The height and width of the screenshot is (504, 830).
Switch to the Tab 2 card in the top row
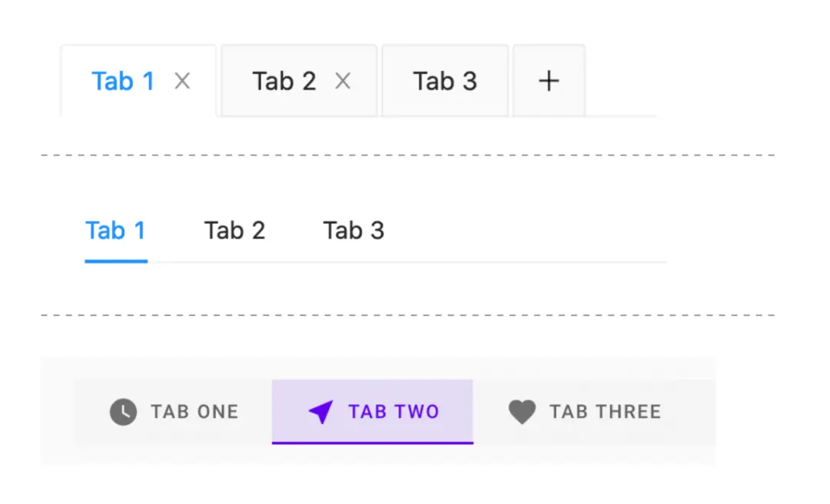click(284, 81)
